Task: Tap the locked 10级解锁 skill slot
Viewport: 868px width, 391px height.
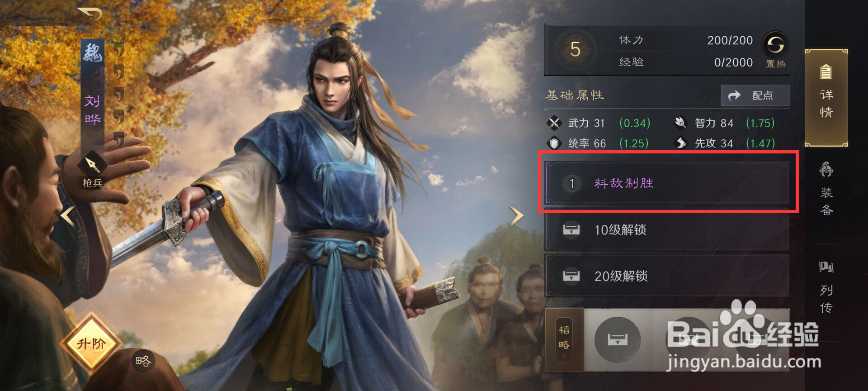Action: pyautogui.click(x=667, y=230)
